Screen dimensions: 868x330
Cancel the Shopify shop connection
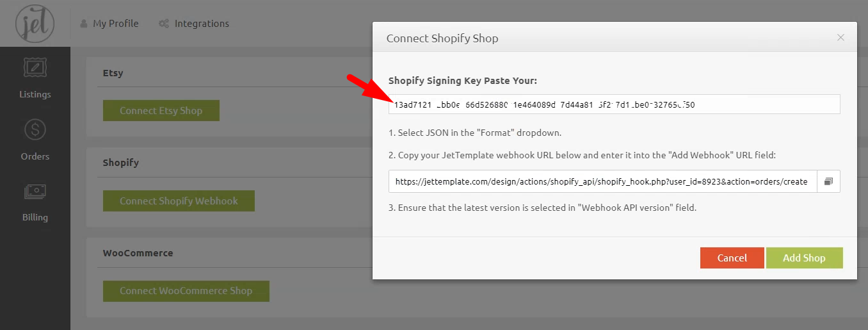[x=732, y=258]
